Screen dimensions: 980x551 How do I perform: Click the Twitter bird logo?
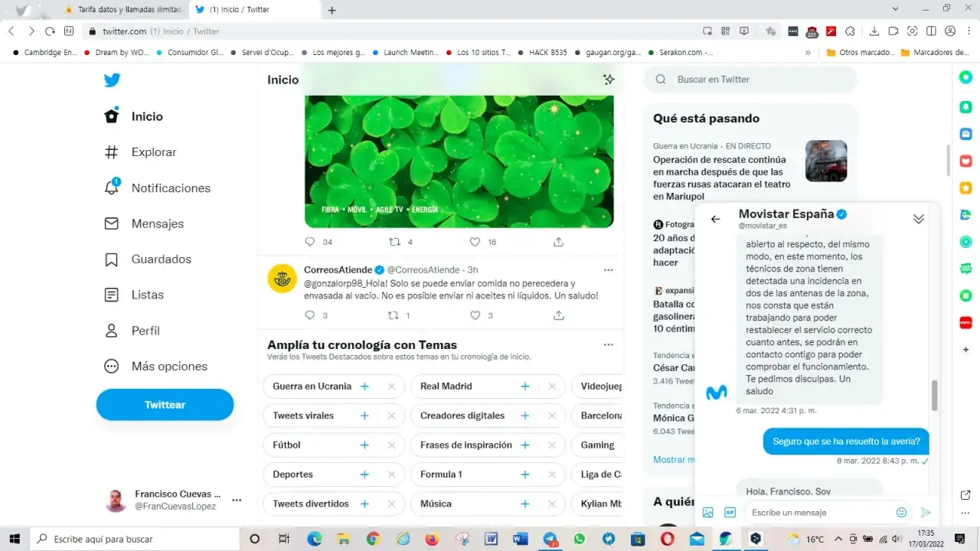(112, 80)
